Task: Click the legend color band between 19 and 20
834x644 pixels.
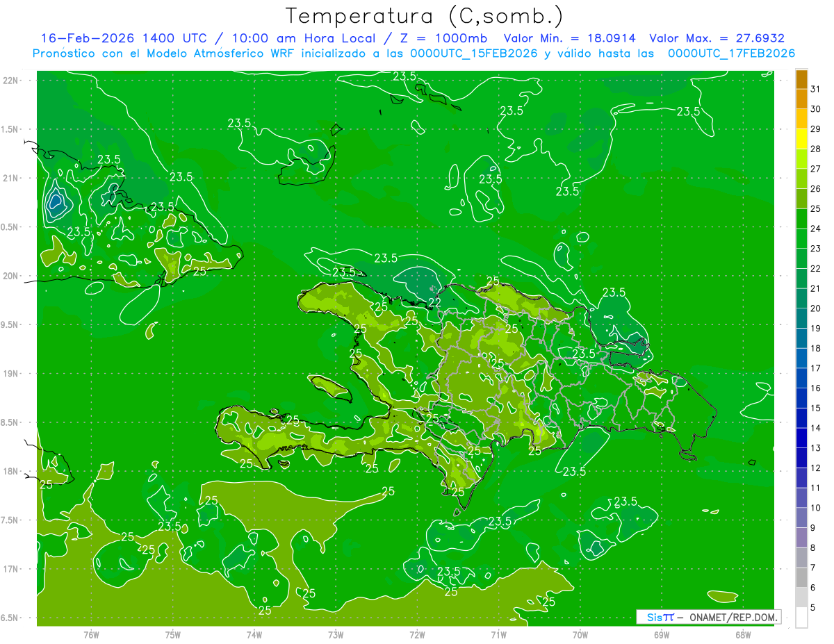Action: [801, 319]
